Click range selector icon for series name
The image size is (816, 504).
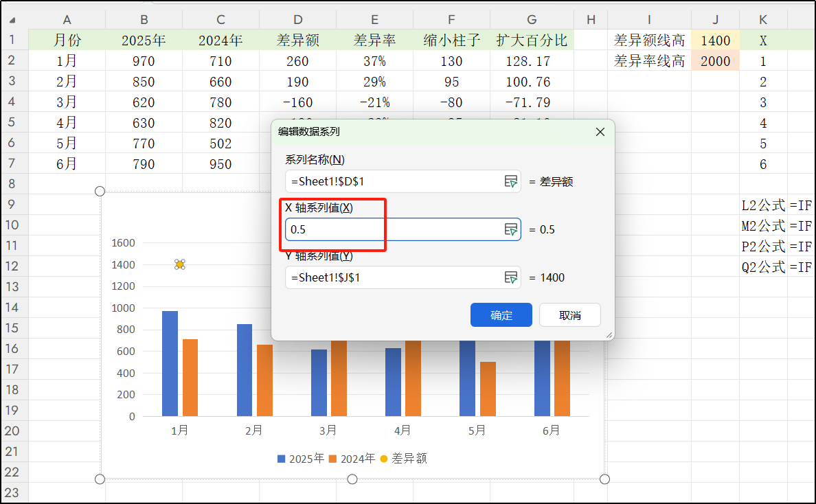[x=511, y=181]
